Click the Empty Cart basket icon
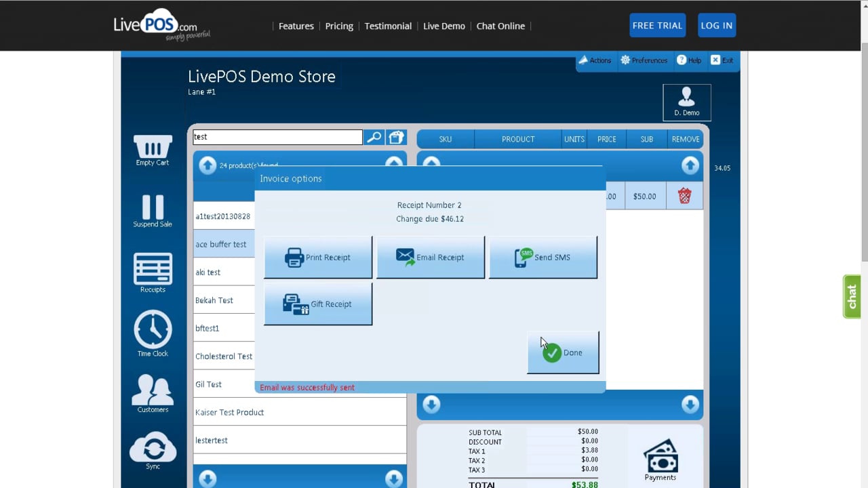The image size is (868, 488). point(153,146)
